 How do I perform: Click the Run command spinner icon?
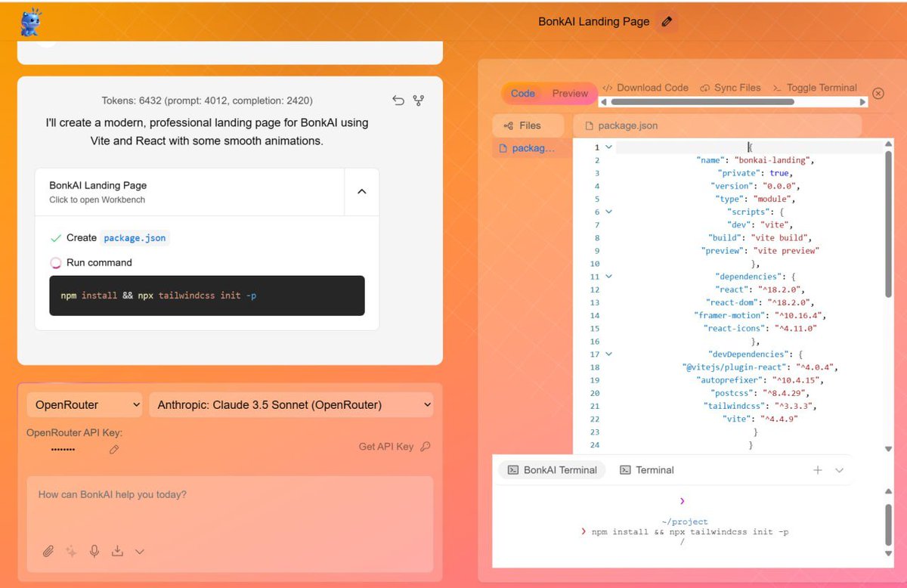(55, 263)
